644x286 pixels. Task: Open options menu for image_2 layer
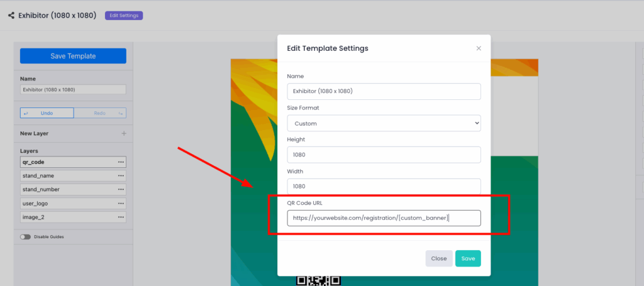coord(121,217)
